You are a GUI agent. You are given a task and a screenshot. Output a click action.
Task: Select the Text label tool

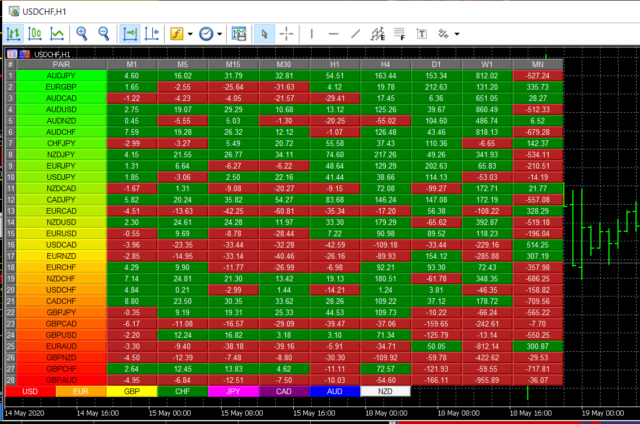(x=422, y=34)
